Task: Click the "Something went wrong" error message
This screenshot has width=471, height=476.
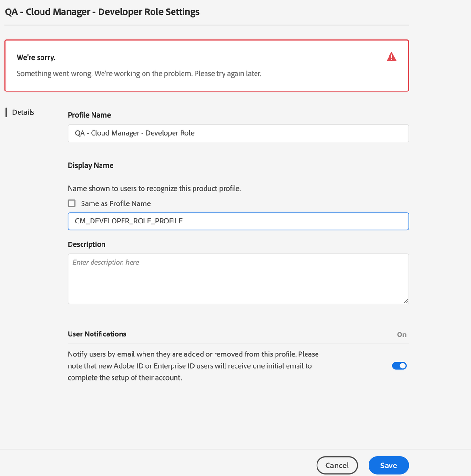Action: click(x=139, y=74)
